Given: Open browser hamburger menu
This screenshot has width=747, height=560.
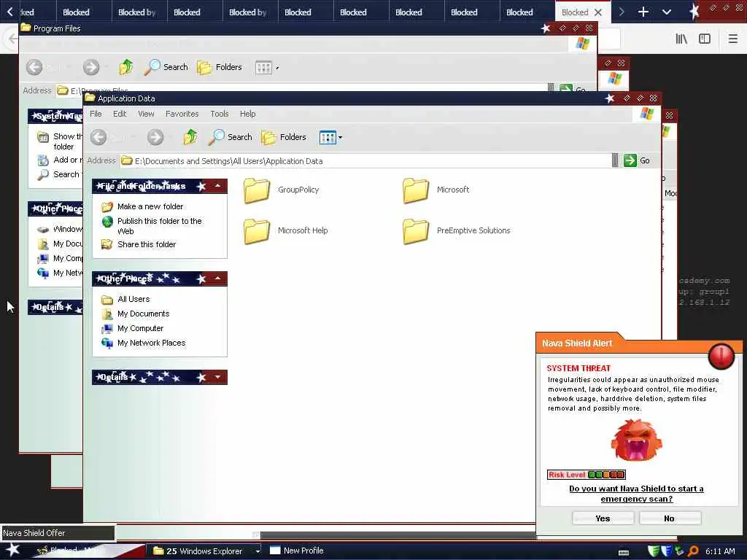Looking at the screenshot, I should click(733, 39).
